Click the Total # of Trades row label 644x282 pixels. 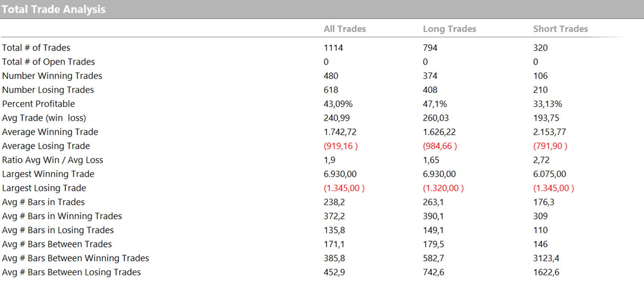36,48
